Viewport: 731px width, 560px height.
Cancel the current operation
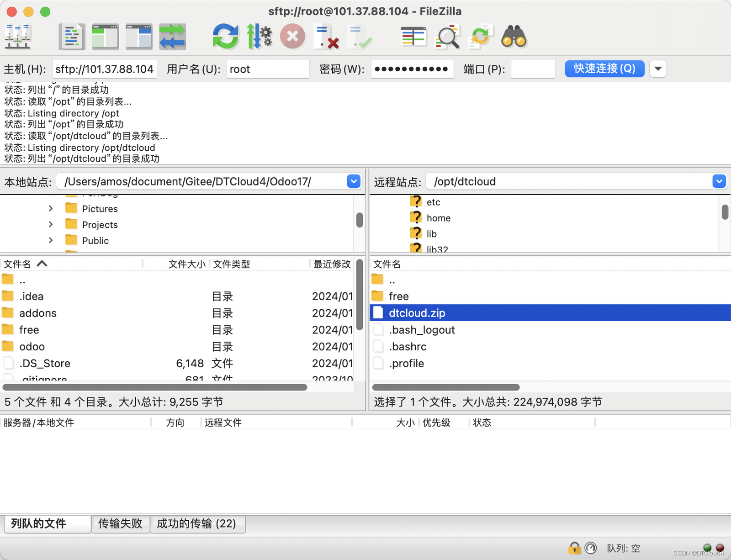(292, 37)
